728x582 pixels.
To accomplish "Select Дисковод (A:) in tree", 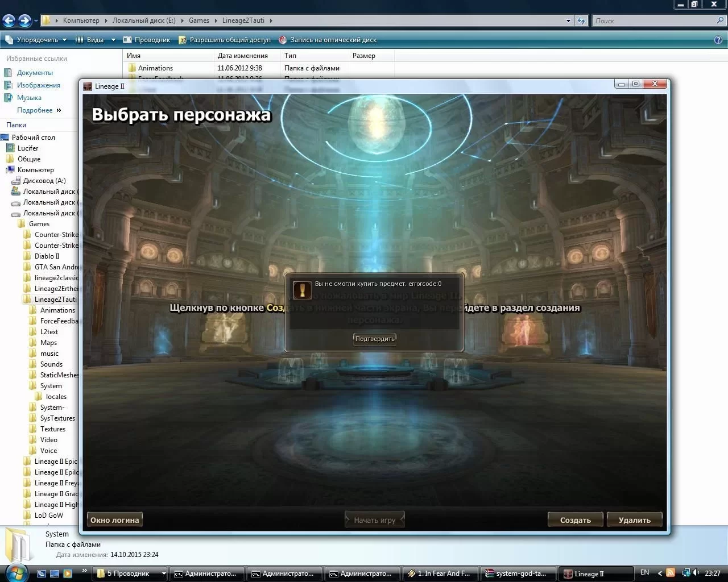I will tap(44, 181).
